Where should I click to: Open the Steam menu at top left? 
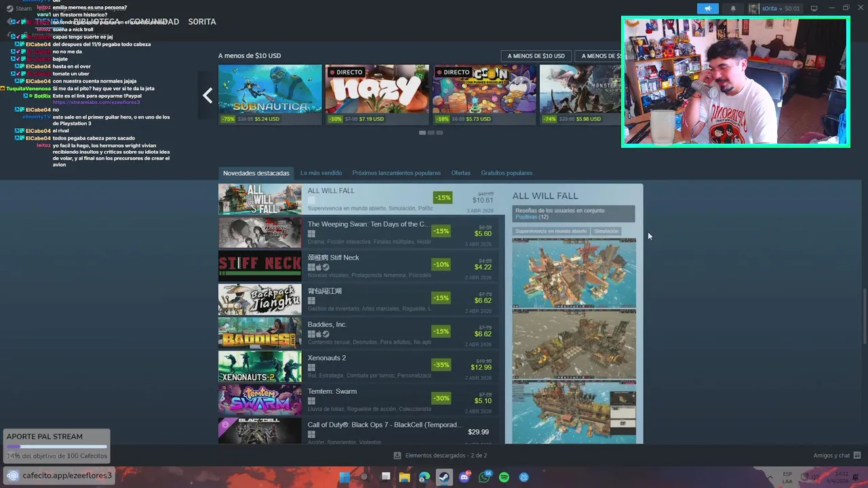click(x=19, y=8)
